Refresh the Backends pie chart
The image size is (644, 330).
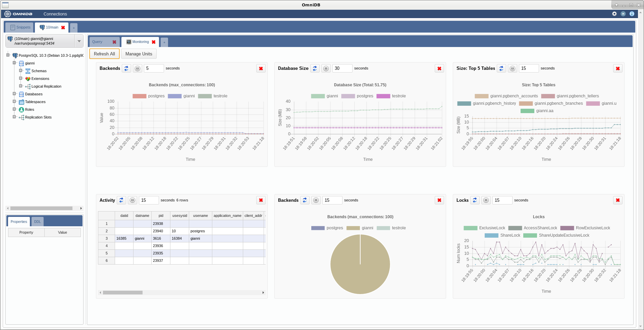click(305, 200)
